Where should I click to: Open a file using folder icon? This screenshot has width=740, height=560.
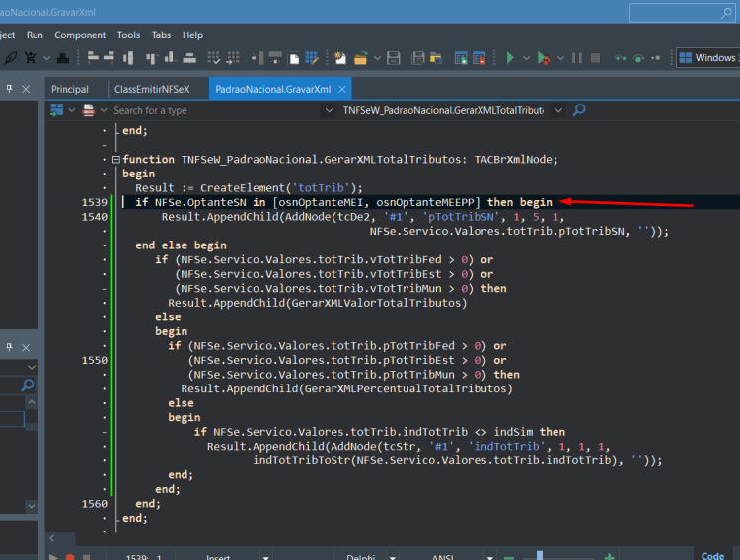click(360, 58)
